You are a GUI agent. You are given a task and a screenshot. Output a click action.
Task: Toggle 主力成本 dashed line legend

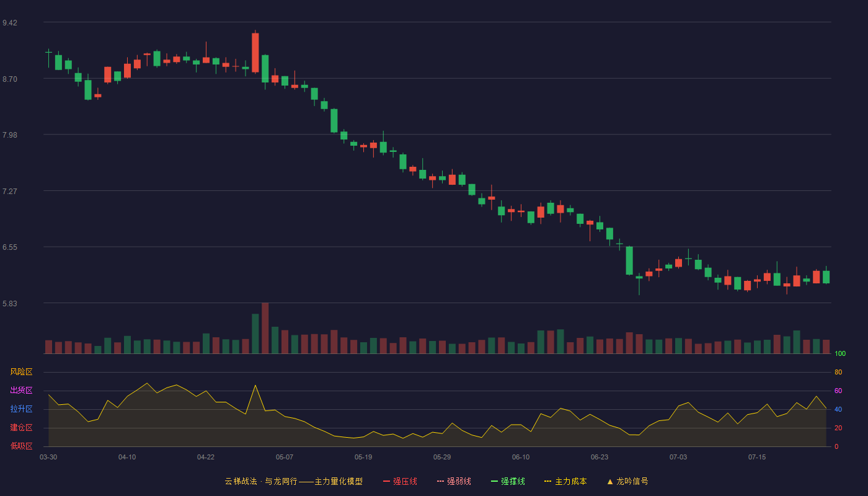[565, 481]
